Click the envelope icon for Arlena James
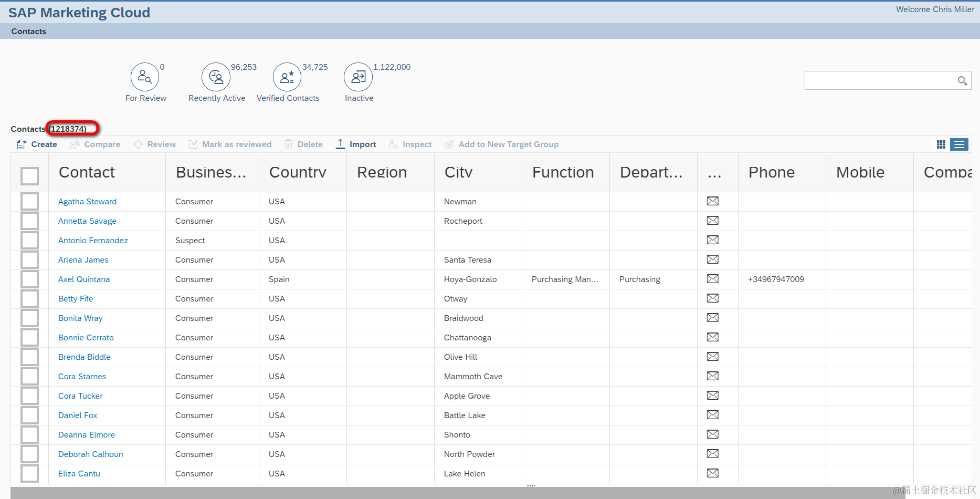Screen dimensions: 980x499 pos(713,259)
